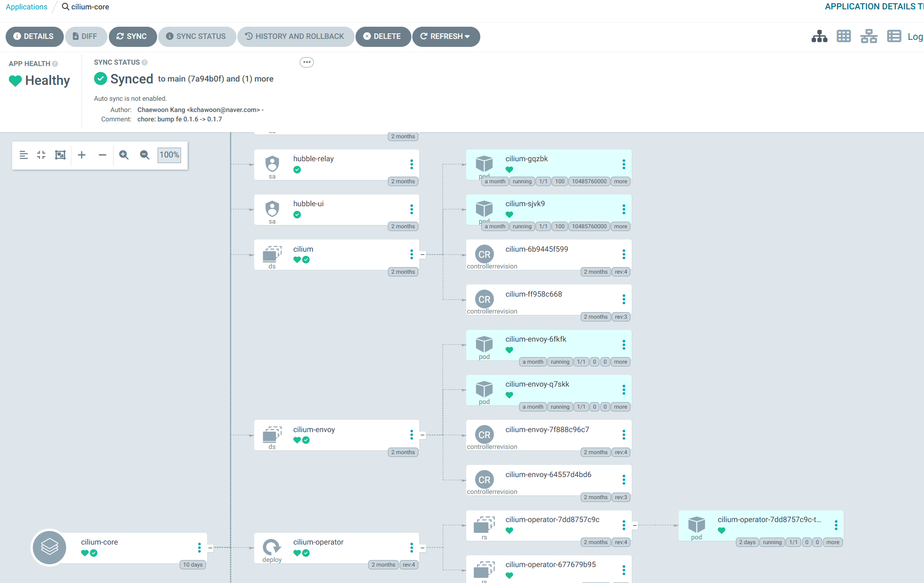Open the ellipsis menu beside sync status
The width and height of the screenshot is (924, 583).
coord(307,62)
